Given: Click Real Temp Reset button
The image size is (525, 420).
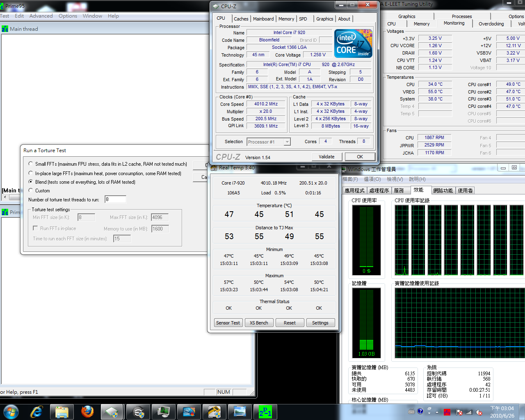Looking at the screenshot, I should (x=290, y=323).
